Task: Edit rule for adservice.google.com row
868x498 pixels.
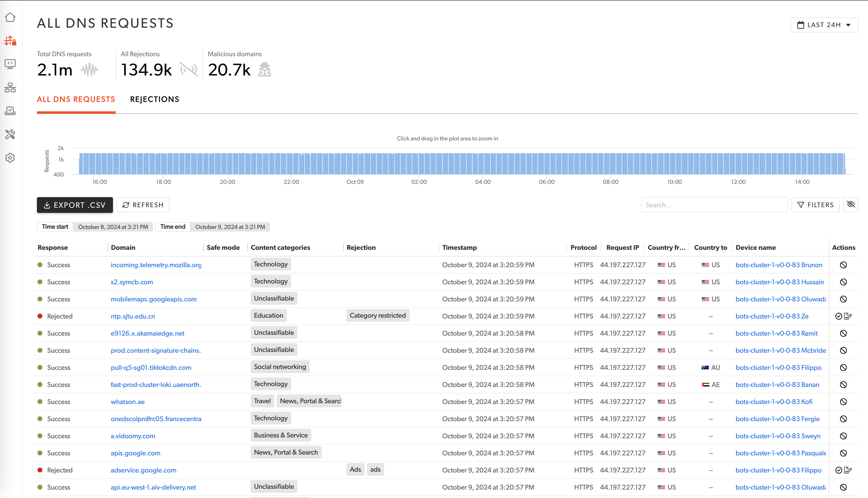Action: (x=848, y=470)
